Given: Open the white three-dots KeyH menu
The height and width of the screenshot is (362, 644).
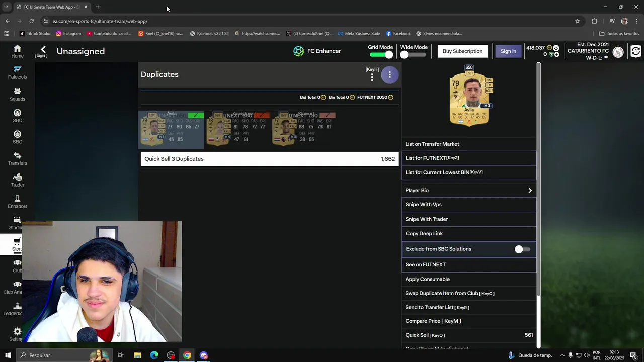Looking at the screenshot, I should 372,77.
